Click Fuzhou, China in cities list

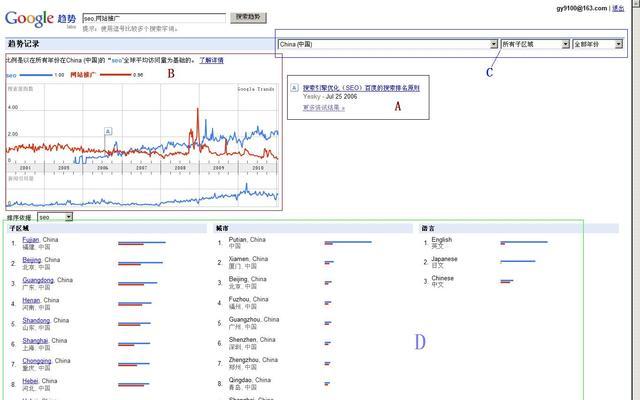pyautogui.click(x=249, y=299)
